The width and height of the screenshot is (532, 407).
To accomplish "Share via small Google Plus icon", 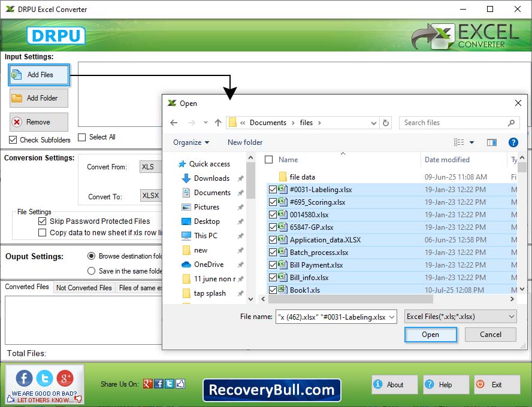I will (148, 384).
